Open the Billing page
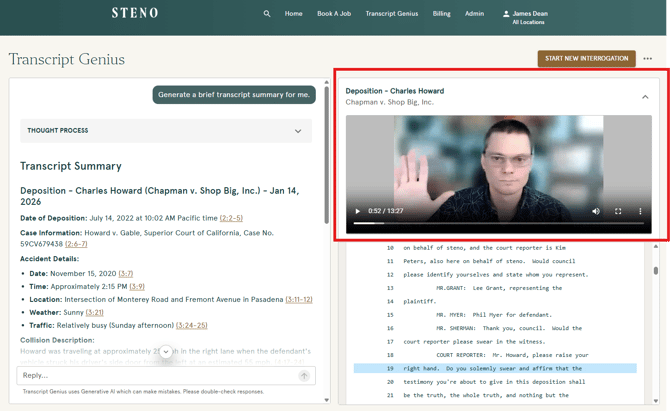Screen dimensions: 670x411 click(x=441, y=14)
